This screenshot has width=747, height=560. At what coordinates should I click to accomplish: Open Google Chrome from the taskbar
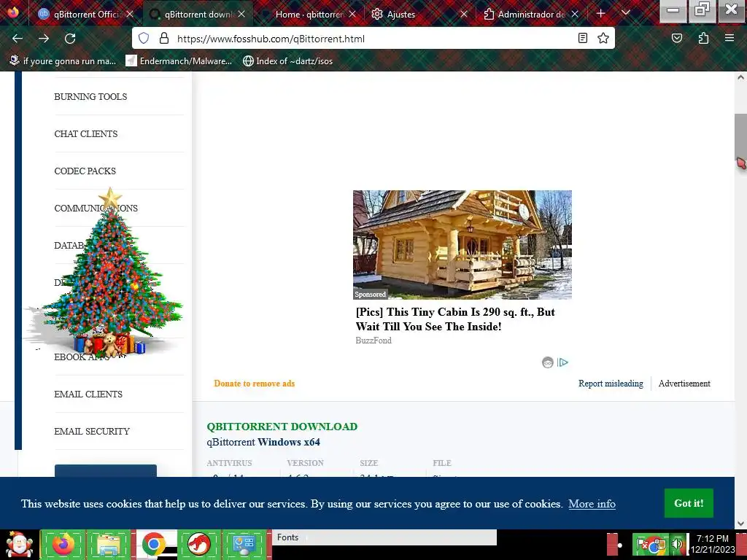click(x=153, y=545)
